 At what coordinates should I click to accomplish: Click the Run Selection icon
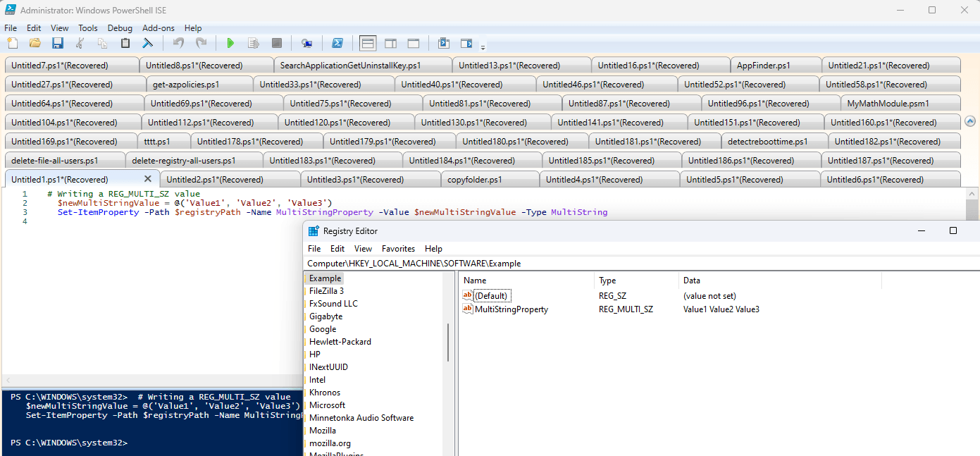254,43
